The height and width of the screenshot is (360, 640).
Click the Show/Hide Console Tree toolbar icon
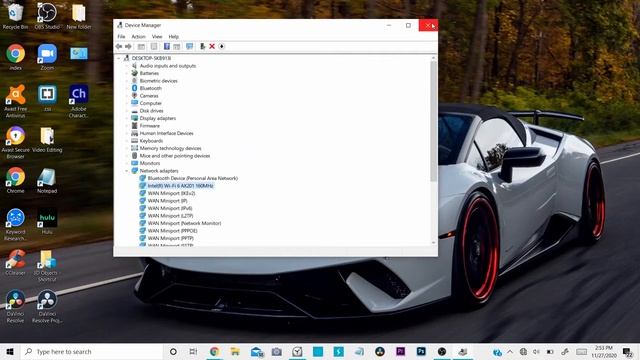(141, 47)
